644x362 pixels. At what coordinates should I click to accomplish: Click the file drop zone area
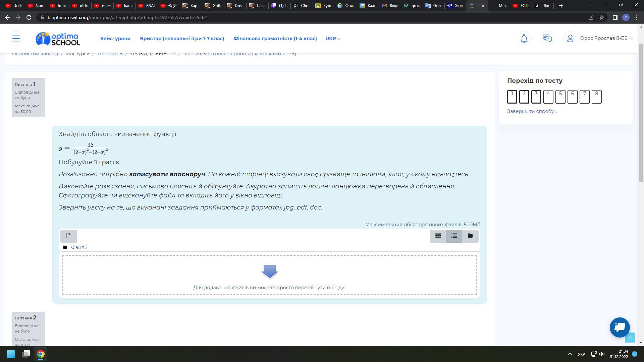point(269,275)
